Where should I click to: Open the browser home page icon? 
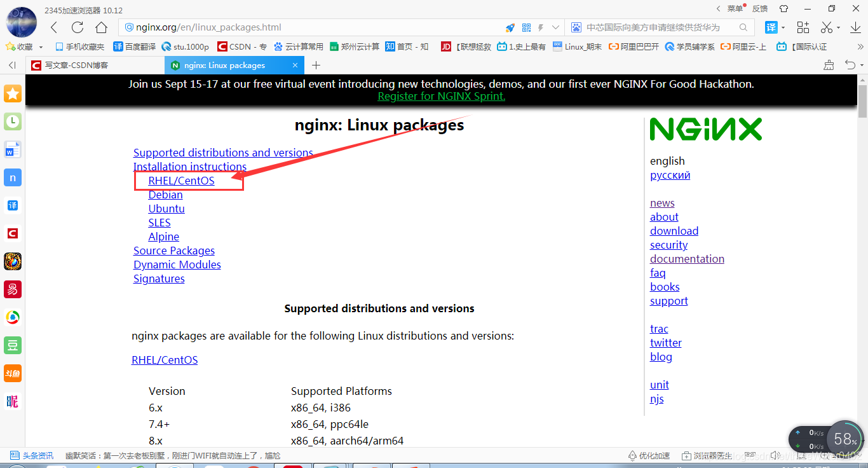point(101,27)
